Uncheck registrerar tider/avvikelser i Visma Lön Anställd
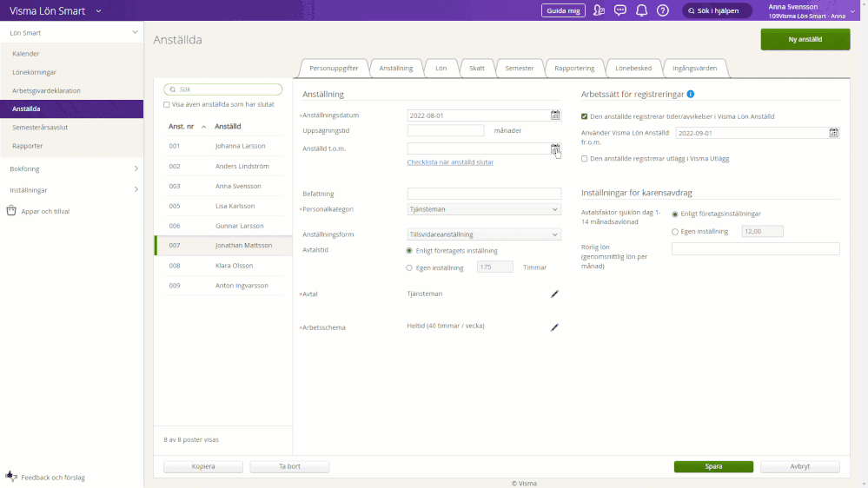 [x=584, y=116]
